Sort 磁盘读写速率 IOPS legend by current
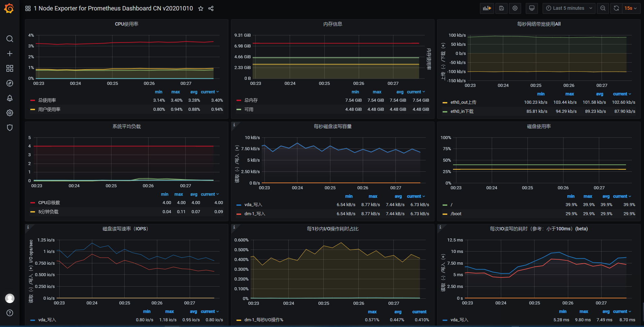 pos(210,312)
